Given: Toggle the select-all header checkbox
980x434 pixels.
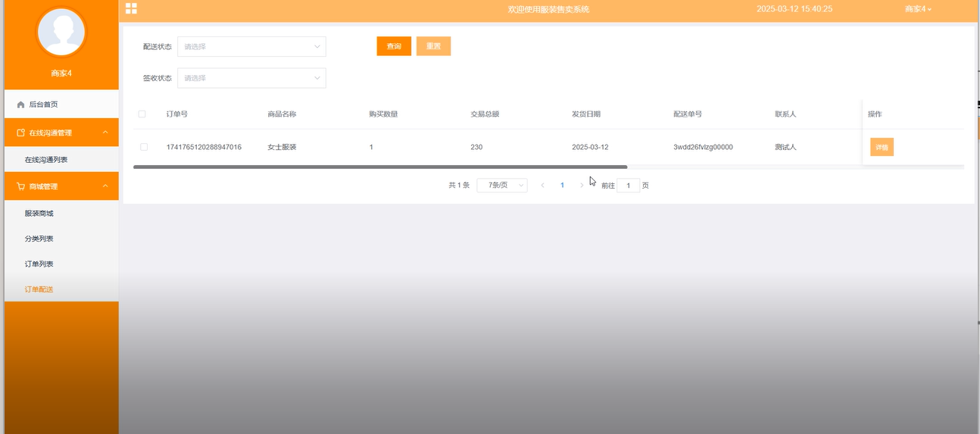Looking at the screenshot, I should 142,114.
